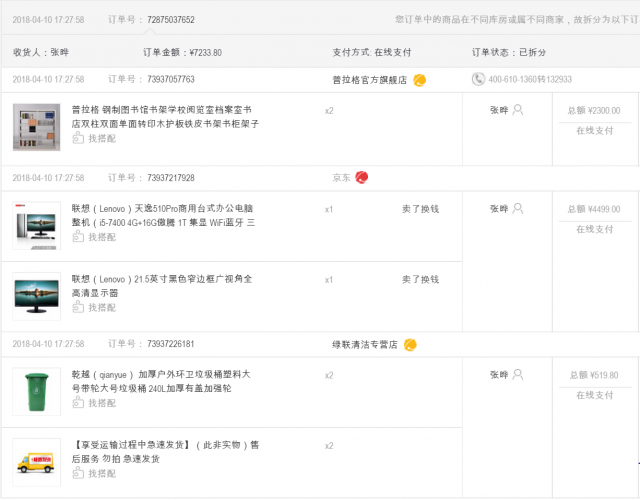Viewport: 640px width, 500px height.
Task: Click 找搭配 icon under the bookshelf item
Action: pyautogui.click(x=78, y=138)
